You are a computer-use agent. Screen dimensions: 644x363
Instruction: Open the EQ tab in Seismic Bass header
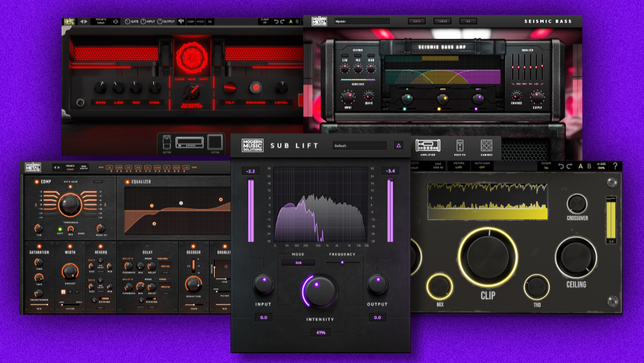(x=468, y=21)
